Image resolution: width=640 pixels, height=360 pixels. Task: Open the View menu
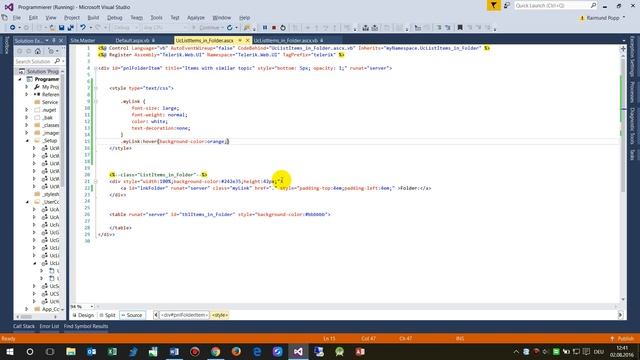pyautogui.click(x=51, y=18)
